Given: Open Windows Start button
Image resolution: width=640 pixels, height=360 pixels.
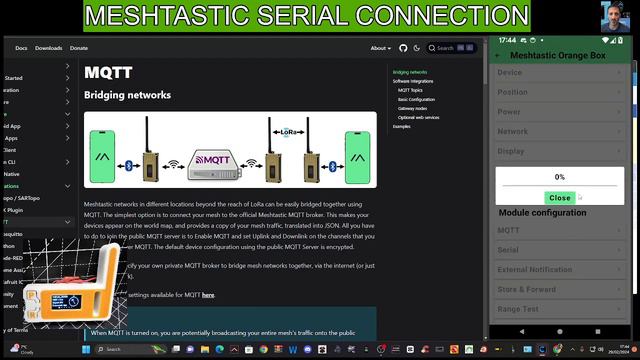Looking at the screenshot, I should coord(86,349).
